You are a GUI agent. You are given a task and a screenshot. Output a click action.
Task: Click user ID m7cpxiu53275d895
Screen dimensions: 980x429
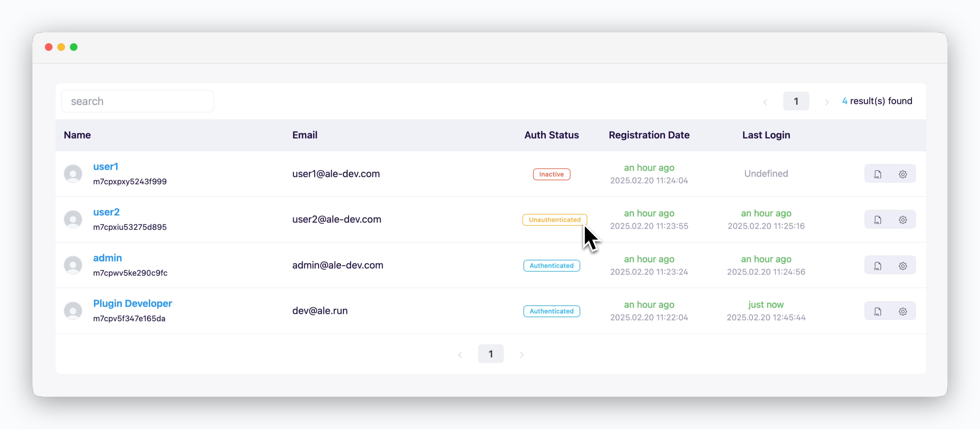tap(130, 227)
